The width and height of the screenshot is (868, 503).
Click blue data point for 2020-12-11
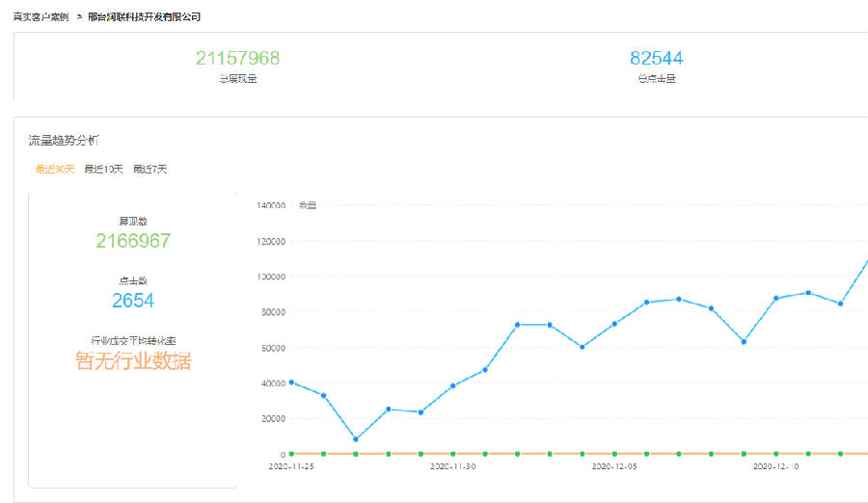point(808,293)
